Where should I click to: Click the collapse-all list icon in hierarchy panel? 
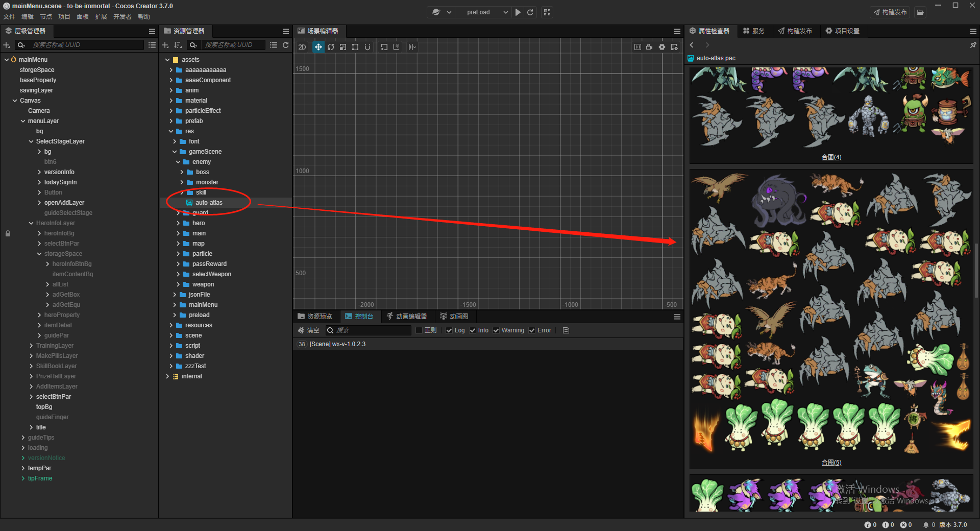coord(152,45)
